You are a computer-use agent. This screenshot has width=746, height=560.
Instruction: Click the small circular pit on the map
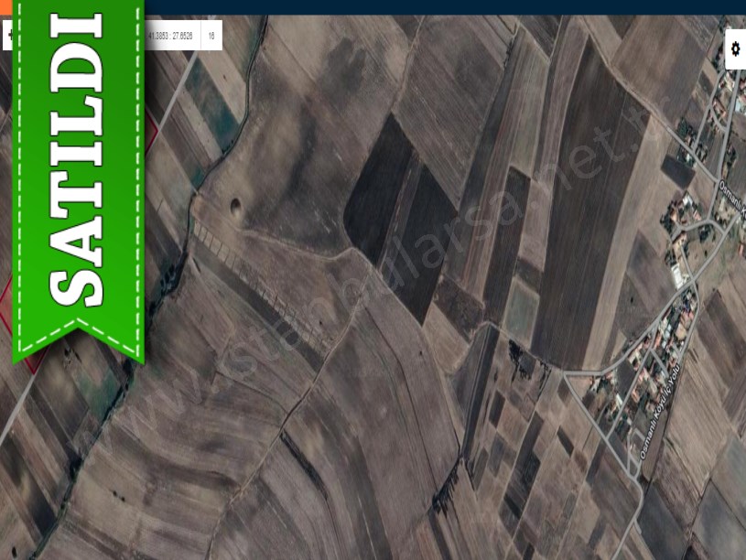(236, 208)
